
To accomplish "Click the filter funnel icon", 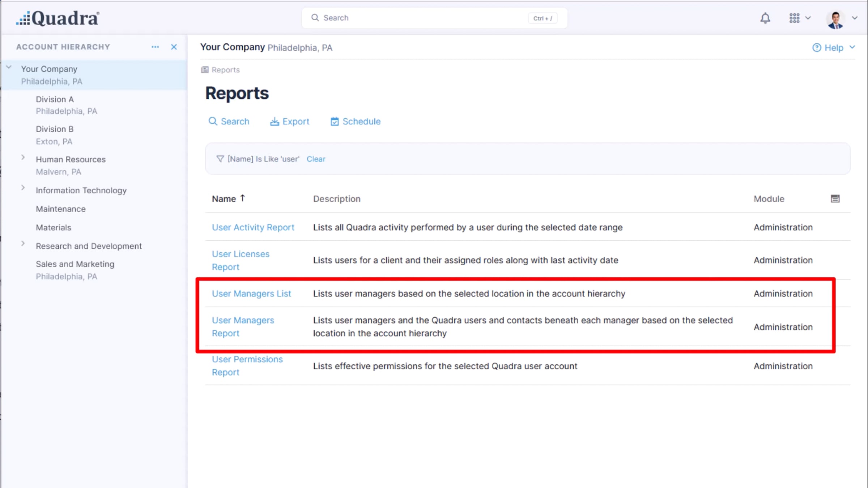I will pyautogui.click(x=220, y=159).
